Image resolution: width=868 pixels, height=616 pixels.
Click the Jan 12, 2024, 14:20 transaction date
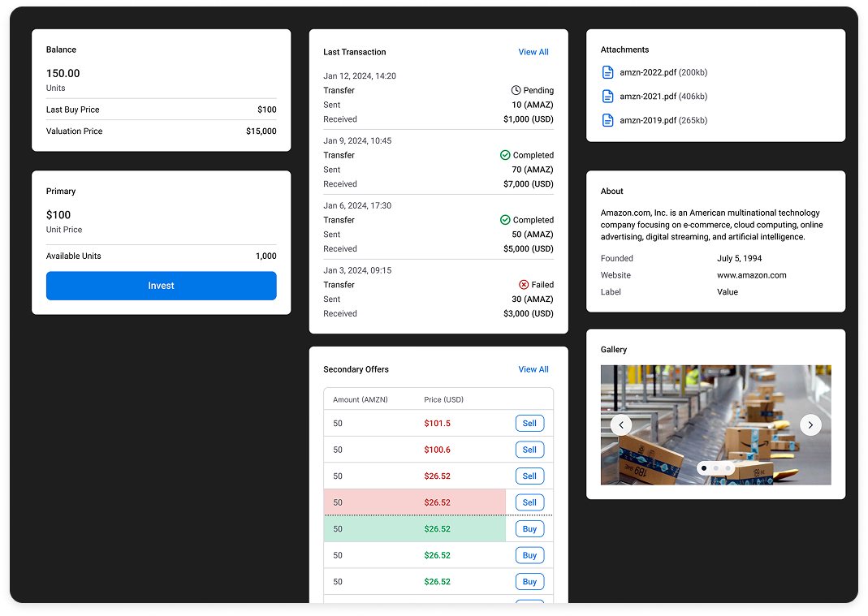coord(359,75)
